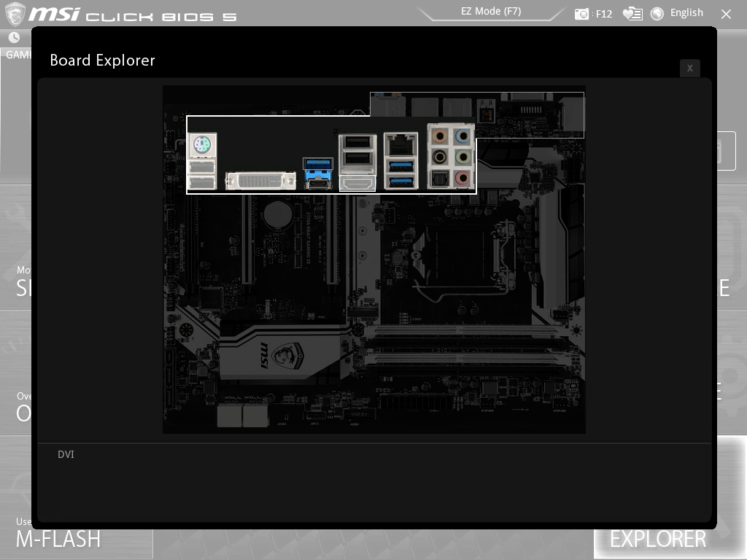
Task: Select the round CMOS battery on the board
Action: (278, 214)
